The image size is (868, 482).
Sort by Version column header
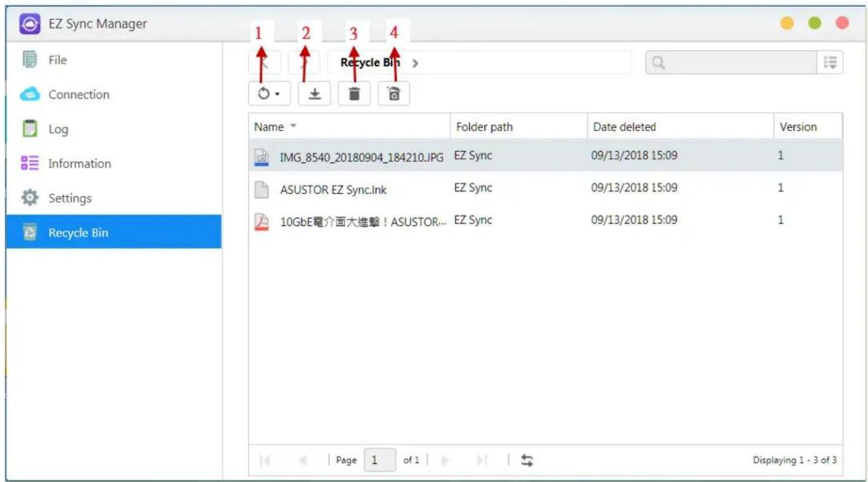808,127
